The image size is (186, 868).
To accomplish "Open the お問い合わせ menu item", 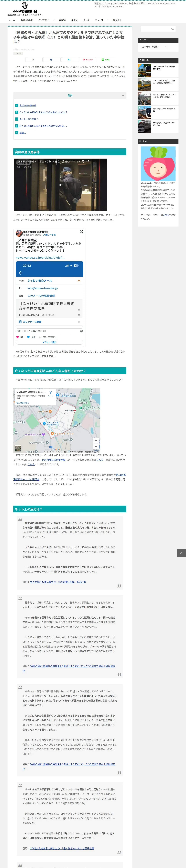I will click(x=27, y=20).
